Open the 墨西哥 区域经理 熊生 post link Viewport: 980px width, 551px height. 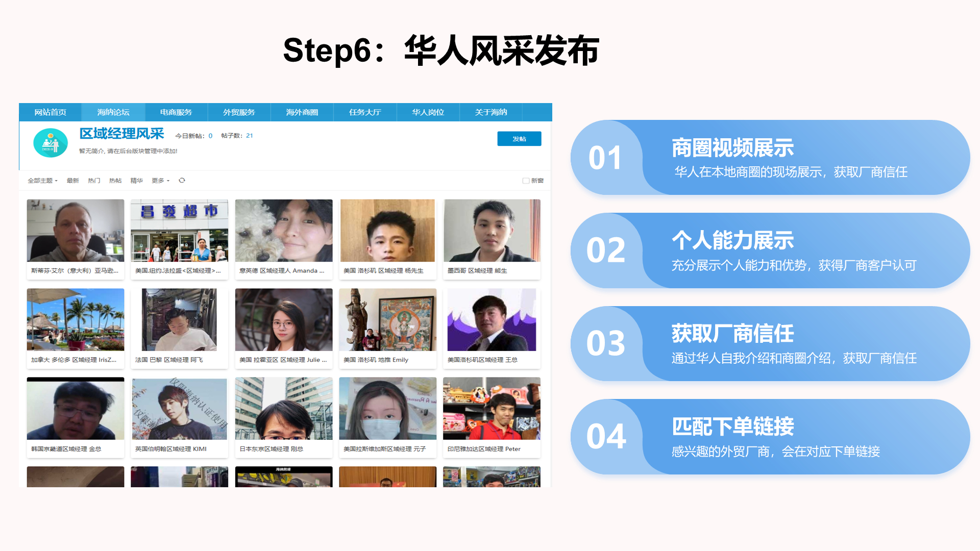click(x=477, y=271)
